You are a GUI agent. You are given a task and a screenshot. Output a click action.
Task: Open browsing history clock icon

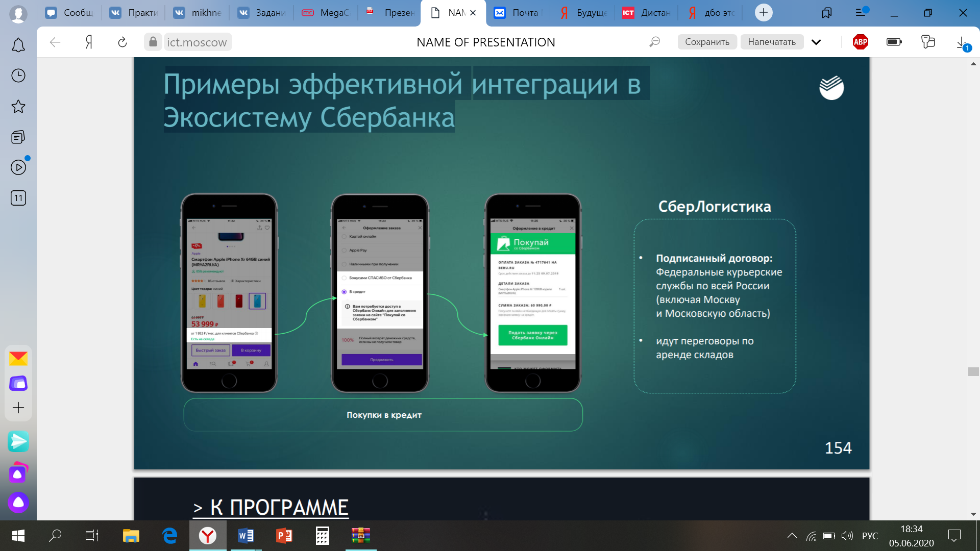18,76
